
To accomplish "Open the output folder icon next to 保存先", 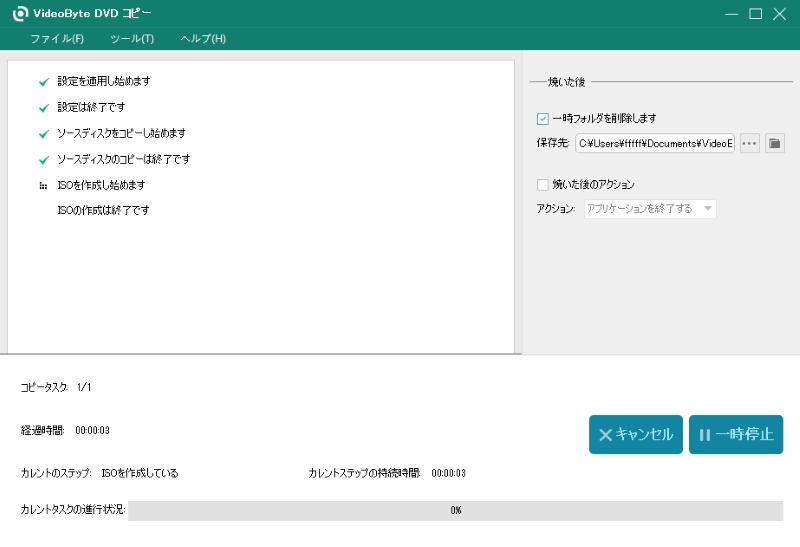I will [x=774, y=143].
